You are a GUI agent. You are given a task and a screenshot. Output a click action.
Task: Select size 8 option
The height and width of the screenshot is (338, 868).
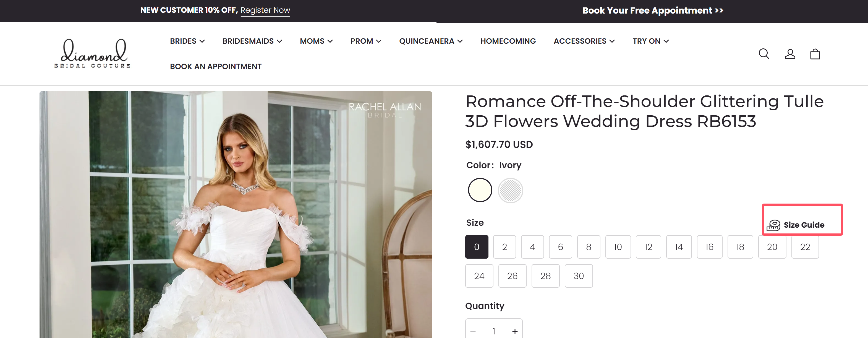point(588,247)
